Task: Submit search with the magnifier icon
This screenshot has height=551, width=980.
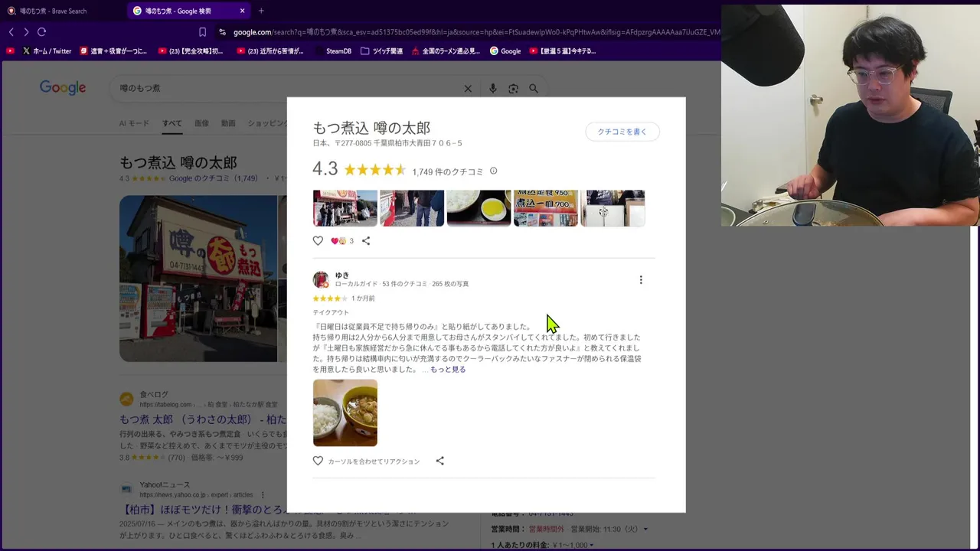Action: (534, 89)
